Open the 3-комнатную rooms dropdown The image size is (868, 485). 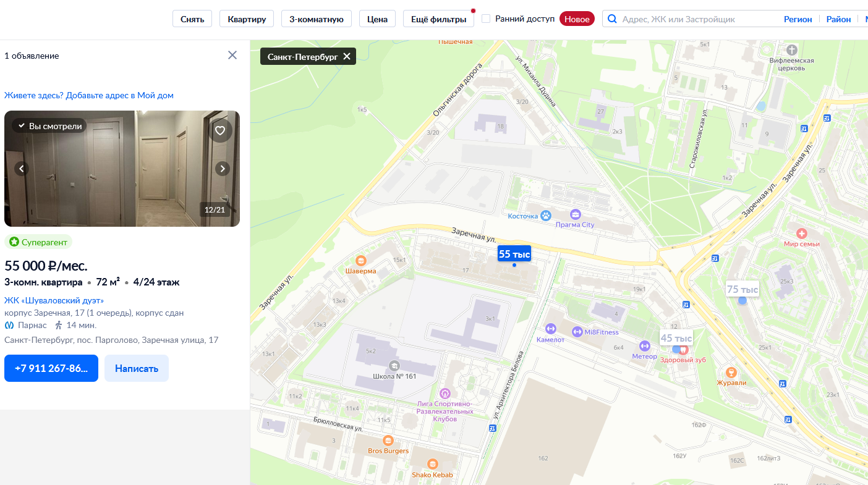317,19
